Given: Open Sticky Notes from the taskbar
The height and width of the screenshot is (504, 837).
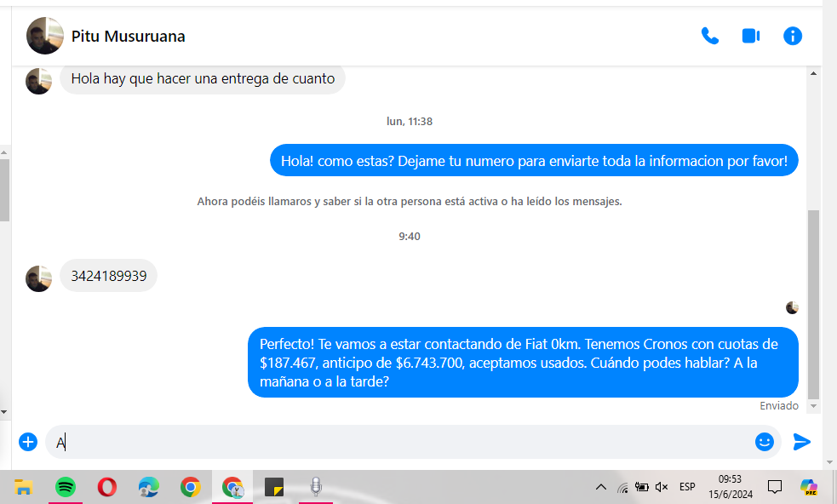Looking at the screenshot, I should [x=274, y=487].
